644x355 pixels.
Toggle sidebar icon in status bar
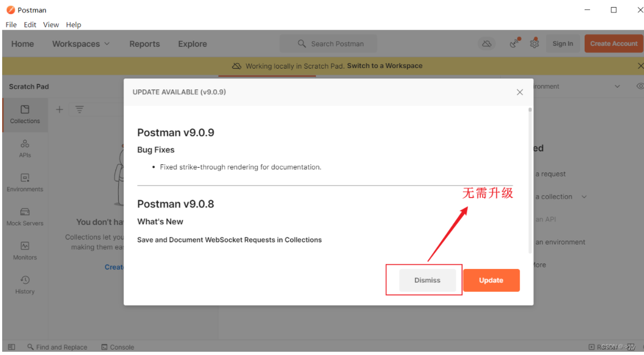[11, 347]
